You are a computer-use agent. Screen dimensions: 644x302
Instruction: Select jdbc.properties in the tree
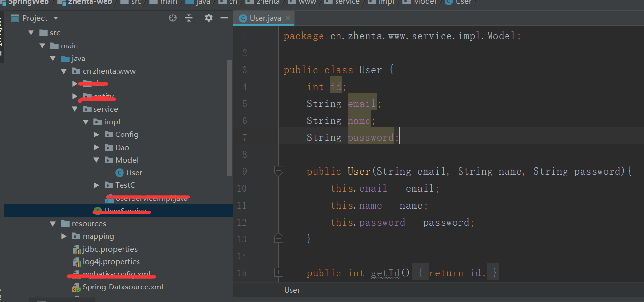110,249
